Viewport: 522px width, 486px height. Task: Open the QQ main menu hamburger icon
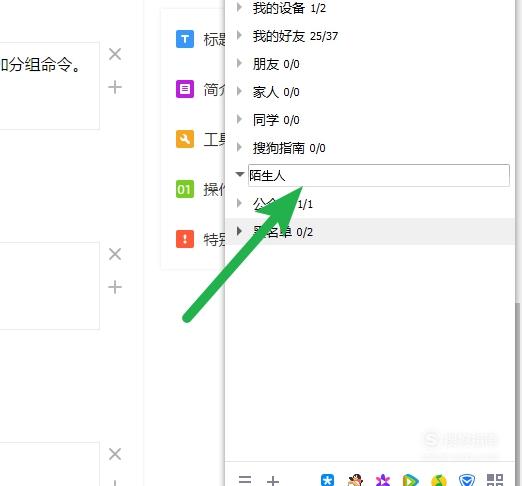(x=245, y=480)
